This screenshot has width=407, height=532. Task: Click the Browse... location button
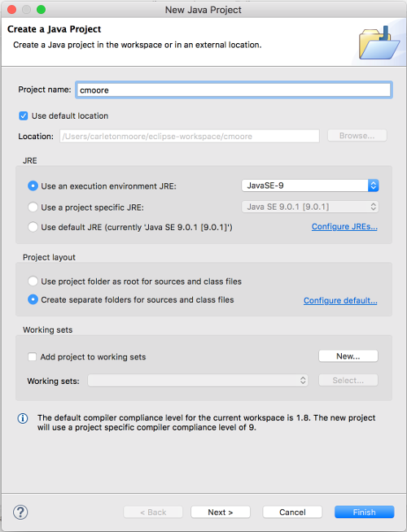tap(357, 136)
